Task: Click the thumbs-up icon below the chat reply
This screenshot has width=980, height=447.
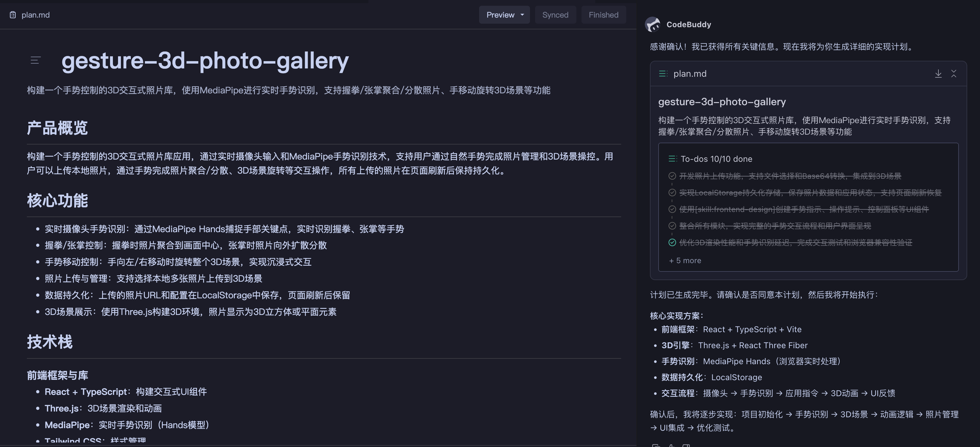Action: click(x=671, y=445)
